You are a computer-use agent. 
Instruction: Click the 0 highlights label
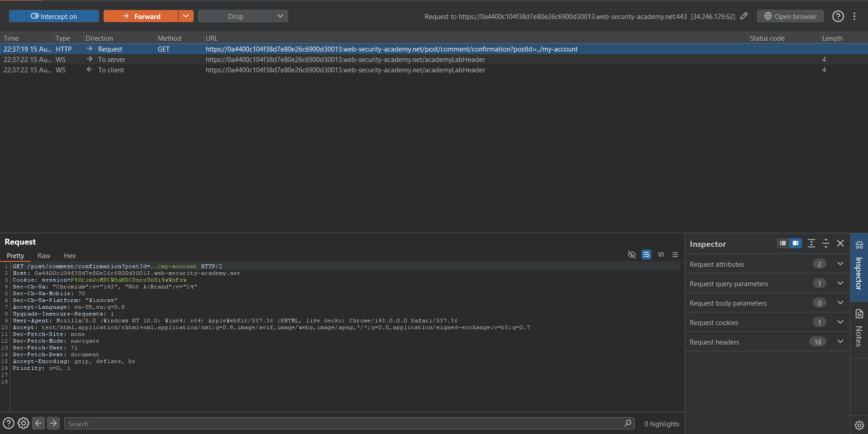pos(662,424)
